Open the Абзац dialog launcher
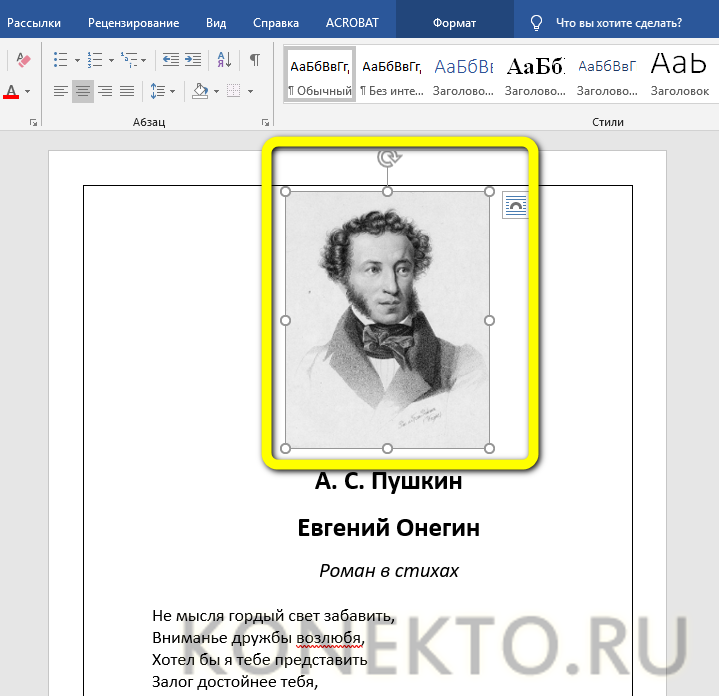The width and height of the screenshot is (719, 696). (x=265, y=122)
